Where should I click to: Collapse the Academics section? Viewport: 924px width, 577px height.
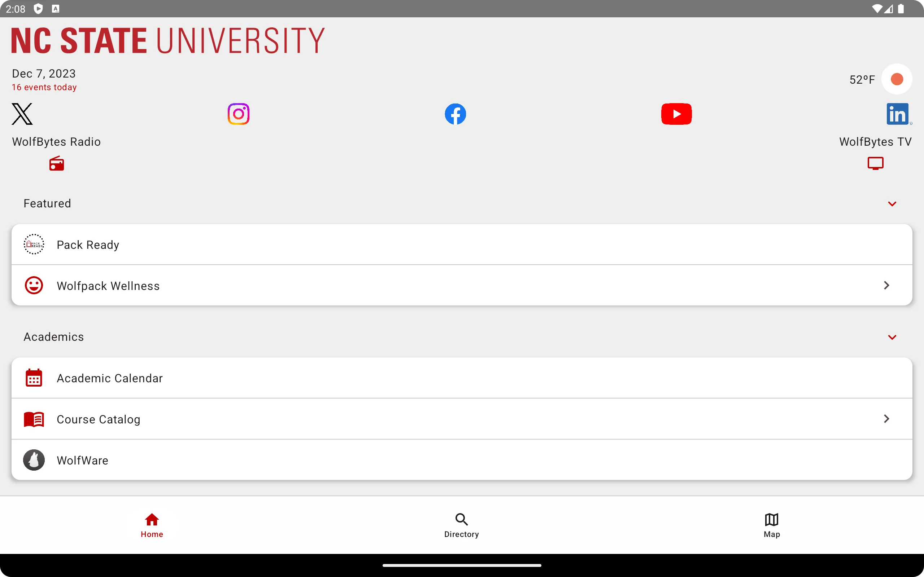pos(892,337)
